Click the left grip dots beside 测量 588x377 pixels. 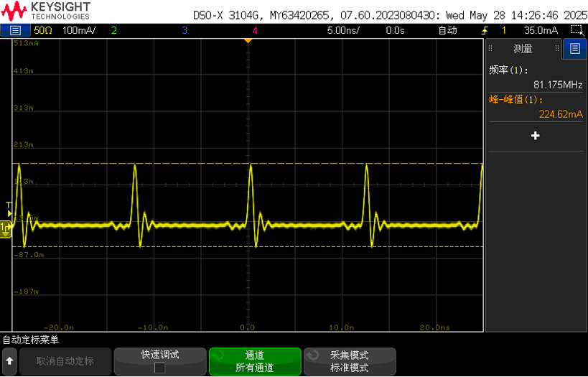tap(490, 48)
